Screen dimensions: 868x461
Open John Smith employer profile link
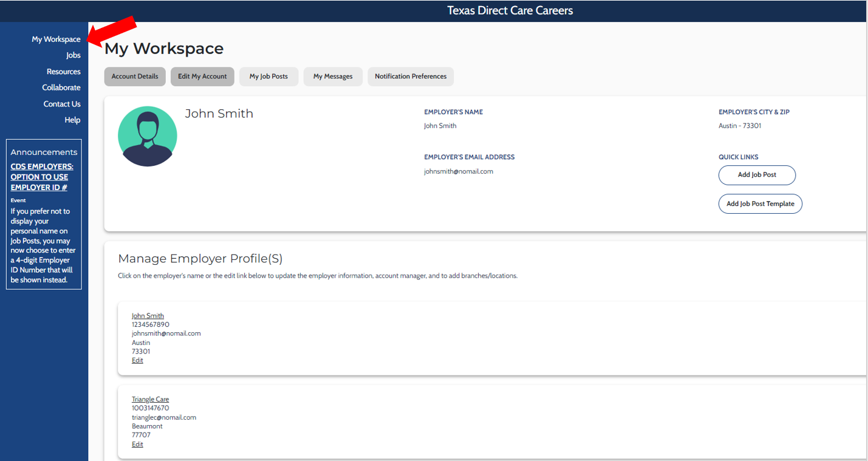point(148,316)
